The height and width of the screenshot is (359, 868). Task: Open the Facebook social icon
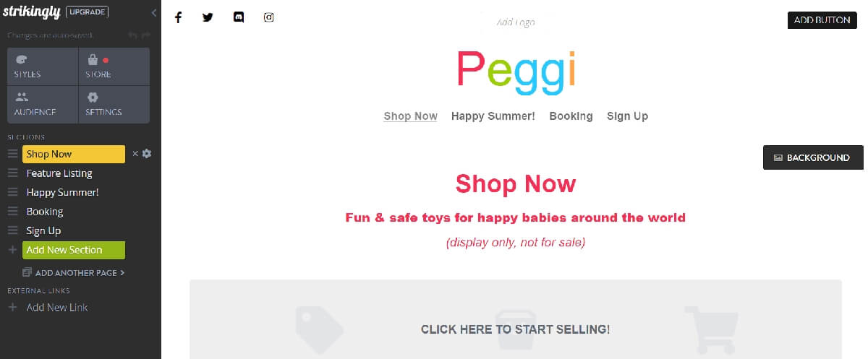tap(178, 17)
